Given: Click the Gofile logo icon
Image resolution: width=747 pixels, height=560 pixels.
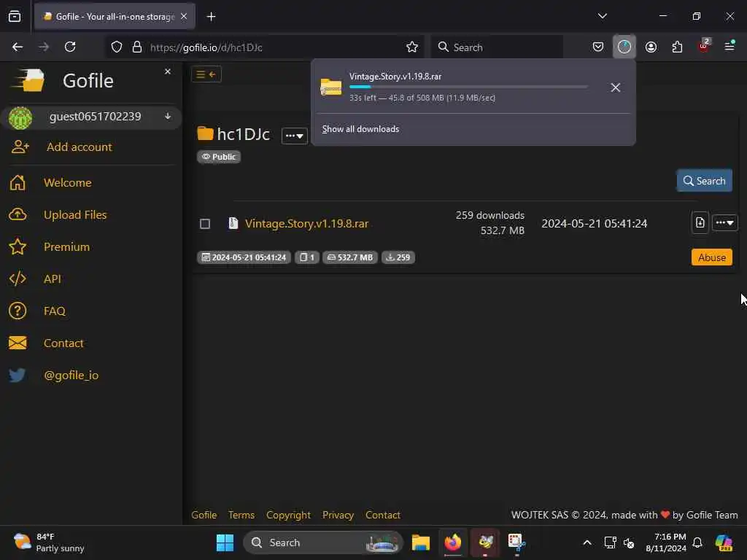Looking at the screenshot, I should point(28,80).
